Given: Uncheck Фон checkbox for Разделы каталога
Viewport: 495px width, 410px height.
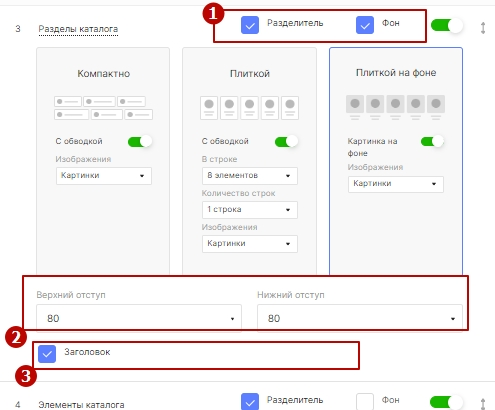Looking at the screenshot, I should [x=365, y=25].
